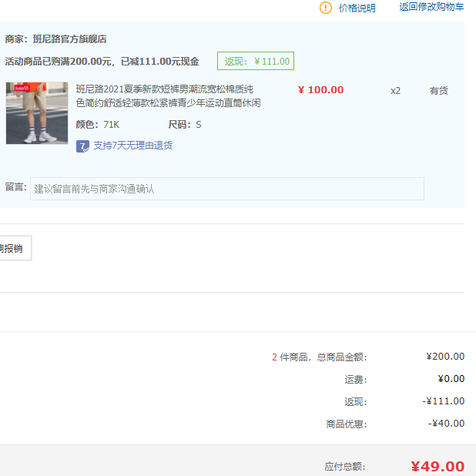Focus the 留言 message input field
This screenshot has height=476, width=476.
(226, 189)
